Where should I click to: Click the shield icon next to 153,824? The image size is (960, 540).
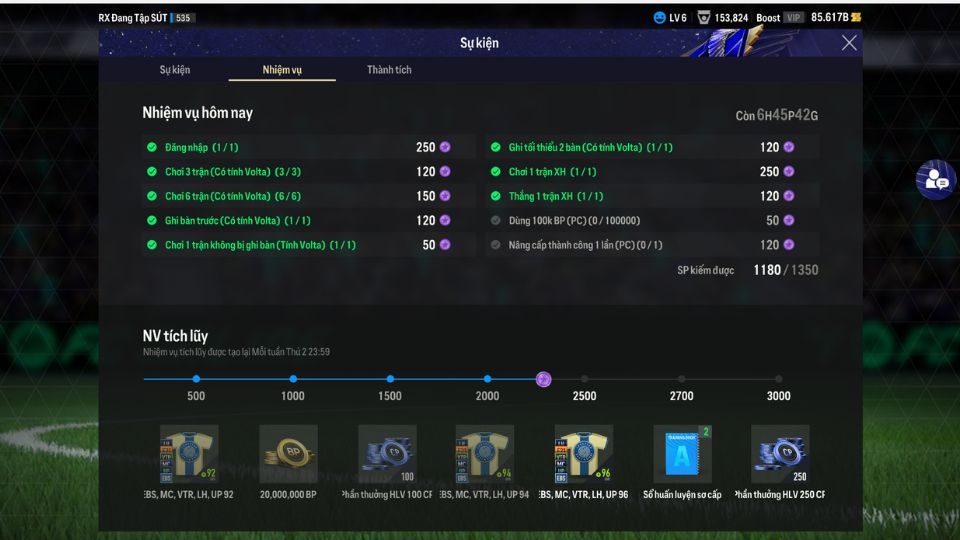coord(704,18)
